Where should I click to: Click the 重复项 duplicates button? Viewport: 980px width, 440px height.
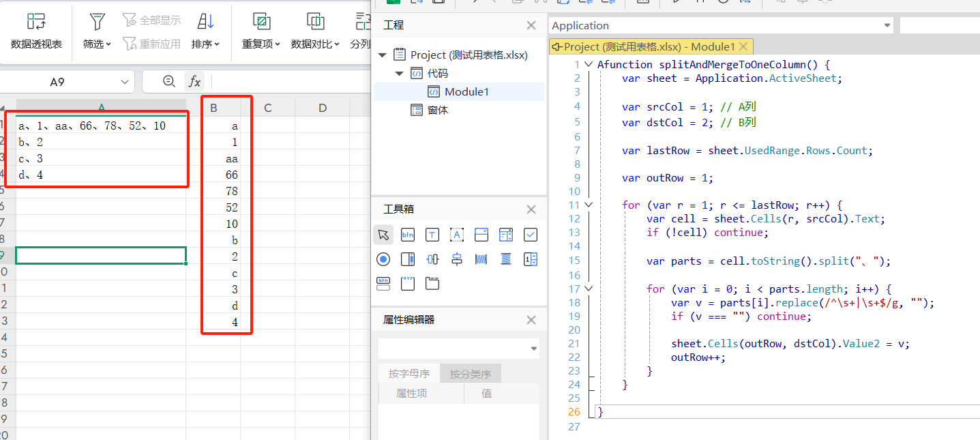point(261,31)
